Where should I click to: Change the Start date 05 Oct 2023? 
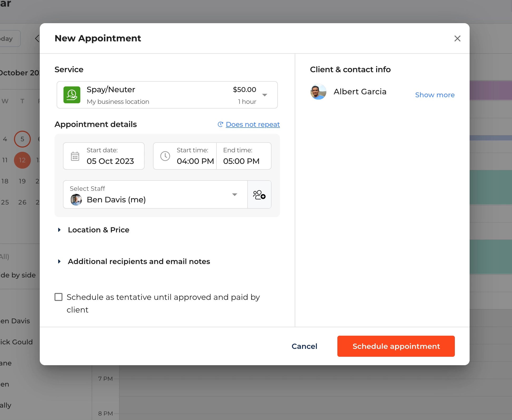110,161
